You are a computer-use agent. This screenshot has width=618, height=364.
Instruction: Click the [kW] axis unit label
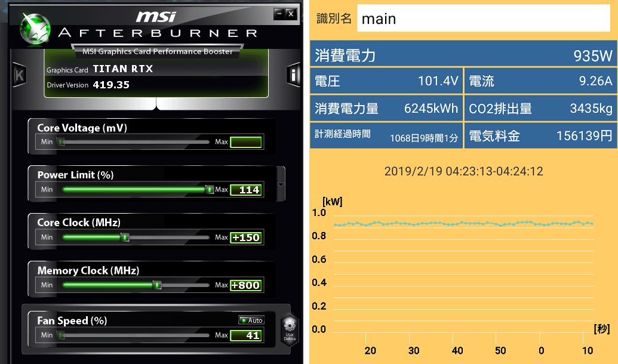click(332, 202)
